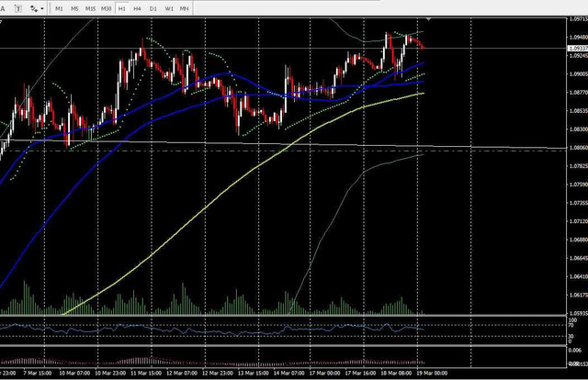The width and height of the screenshot is (588, 380).
Task: Switch chart to MN monthly timeframe
Action: tap(184, 8)
